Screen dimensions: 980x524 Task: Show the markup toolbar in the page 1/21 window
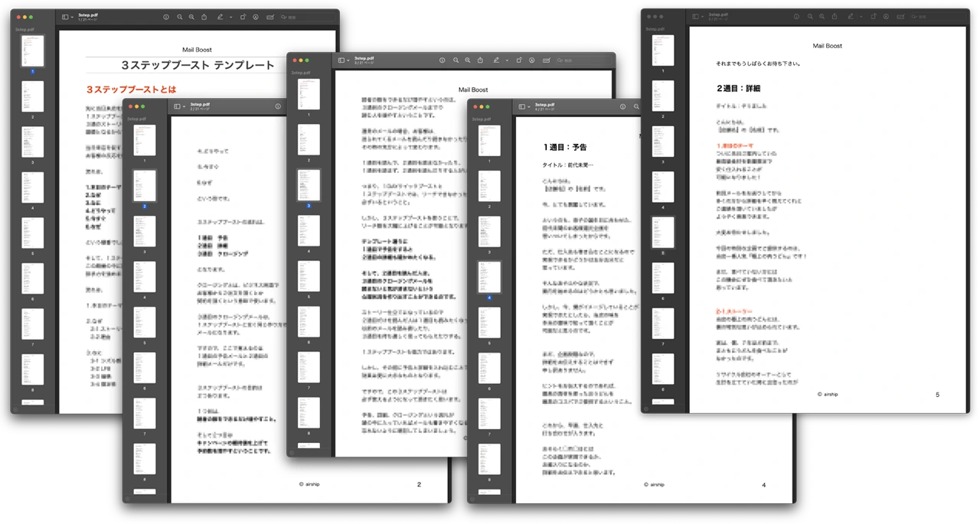(x=256, y=17)
